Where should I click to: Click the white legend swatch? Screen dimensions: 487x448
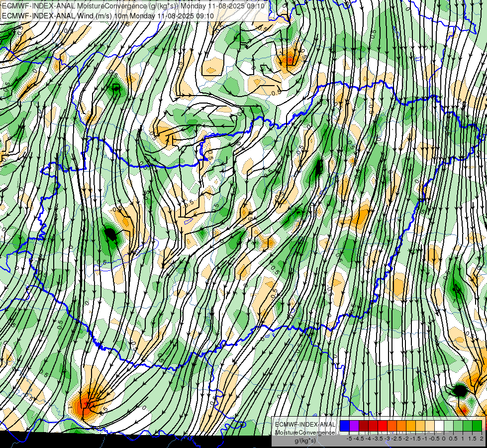(x=439, y=426)
